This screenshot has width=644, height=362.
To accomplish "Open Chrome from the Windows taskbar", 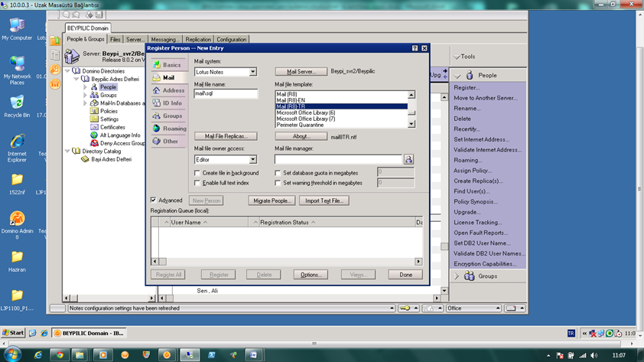I will pos(60,355).
